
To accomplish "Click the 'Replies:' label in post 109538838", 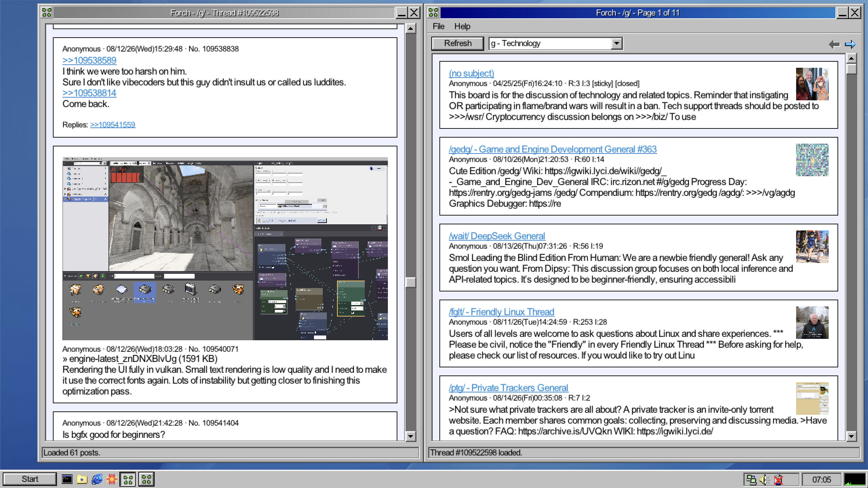I will coord(75,125).
